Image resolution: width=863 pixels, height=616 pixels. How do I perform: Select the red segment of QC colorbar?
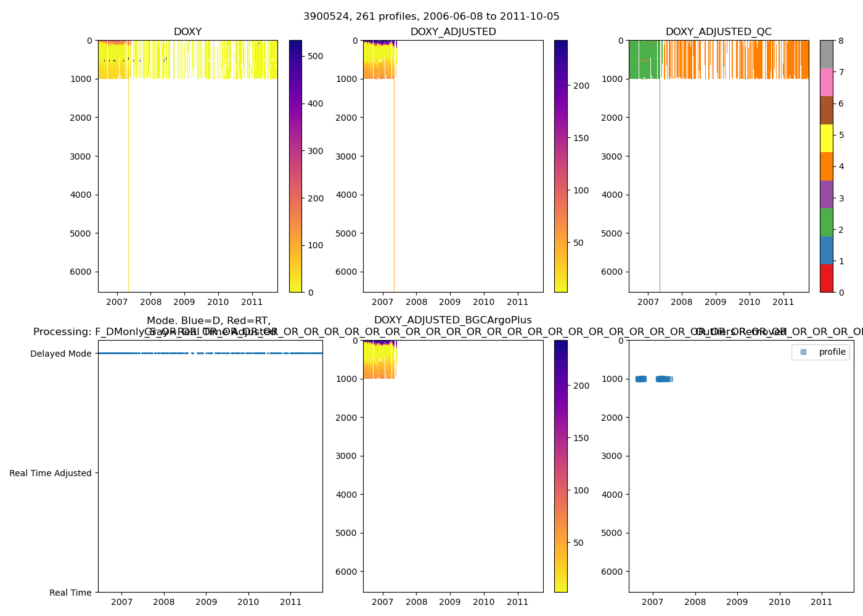pyautogui.click(x=826, y=278)
